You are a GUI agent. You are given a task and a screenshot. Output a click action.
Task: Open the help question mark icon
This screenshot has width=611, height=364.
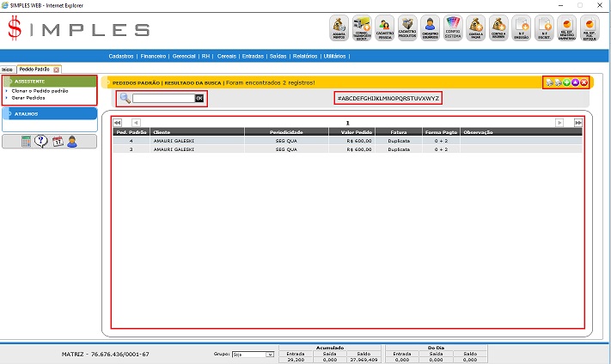point(41,142)
